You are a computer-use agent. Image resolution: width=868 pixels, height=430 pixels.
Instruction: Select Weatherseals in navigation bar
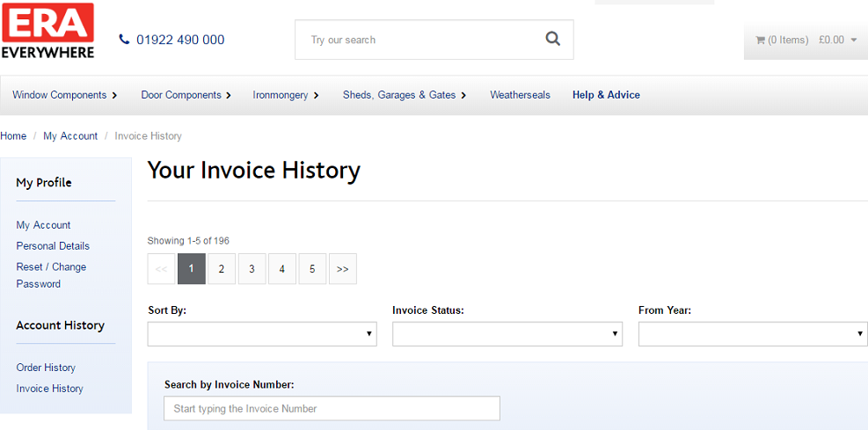click(x=520, y=95)
